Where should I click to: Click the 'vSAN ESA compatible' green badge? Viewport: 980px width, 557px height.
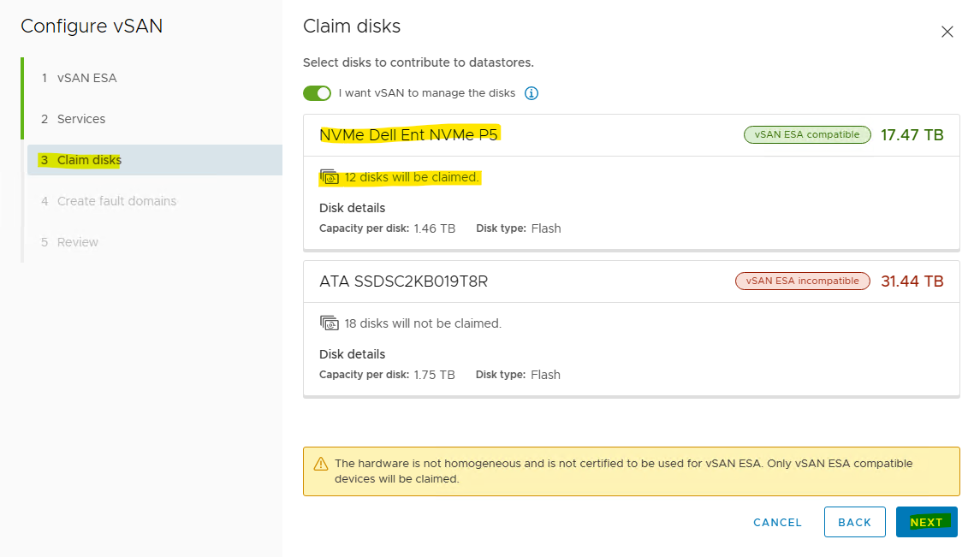pyautogui.click(x=807, y=134)
